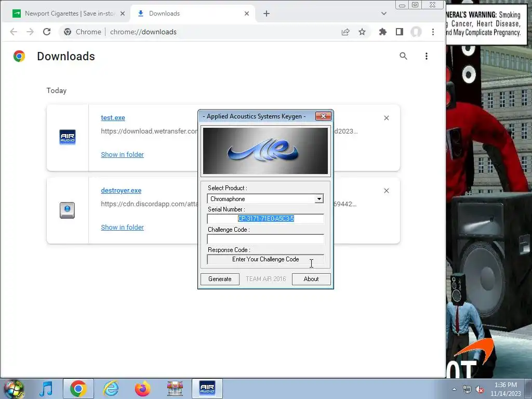Open the test.exe download link

tap(113, 118)
